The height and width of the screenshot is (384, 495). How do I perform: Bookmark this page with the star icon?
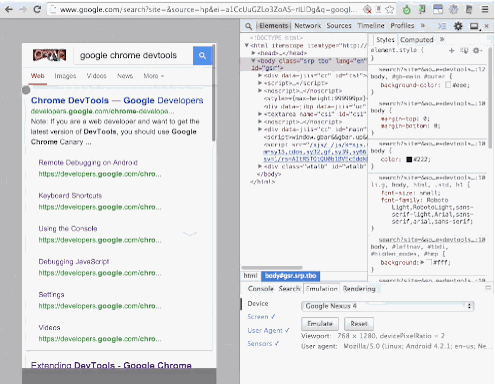389,10
